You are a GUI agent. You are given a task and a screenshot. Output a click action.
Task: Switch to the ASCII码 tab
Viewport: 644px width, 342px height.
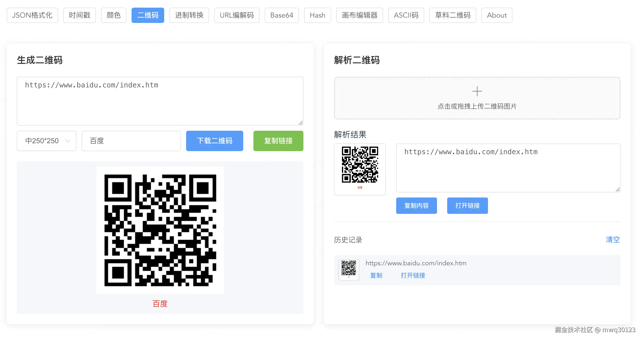406,15
